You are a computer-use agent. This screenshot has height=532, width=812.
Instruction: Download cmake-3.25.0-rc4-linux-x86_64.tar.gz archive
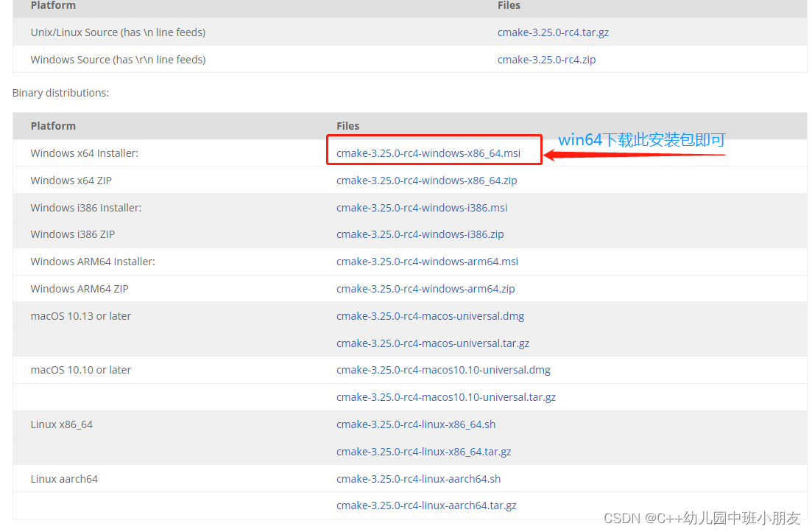click(423, 452)
